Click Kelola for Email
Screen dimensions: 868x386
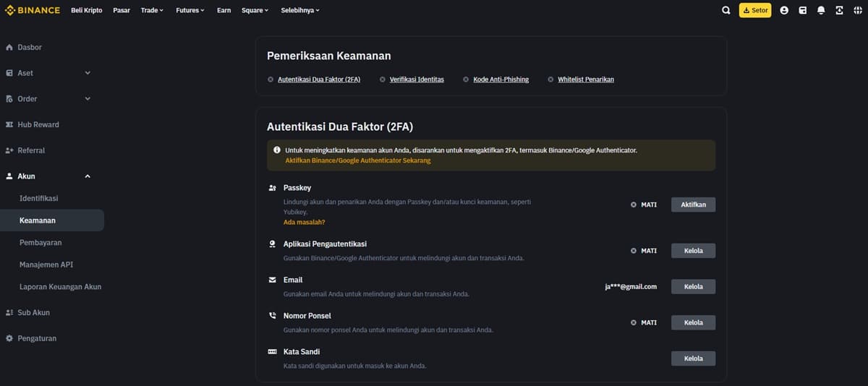pos(693,287)
